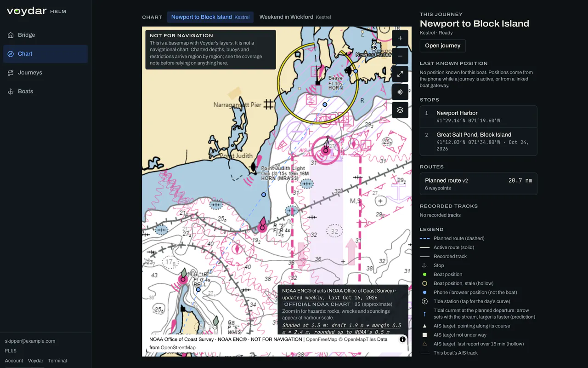Click the Narragansett Pier map label

[237, 105]
